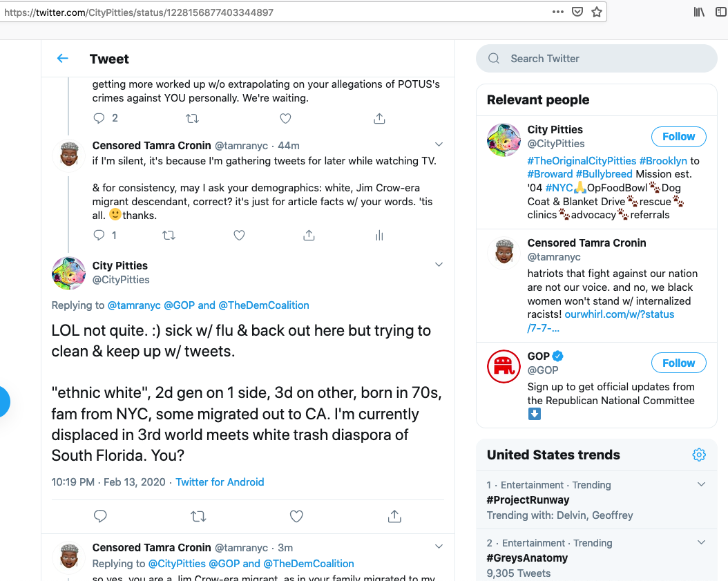Reply to the main City Pitties tweet
Image resolution: width=728 pixels, height=581 pixels.
pos(100,516)
